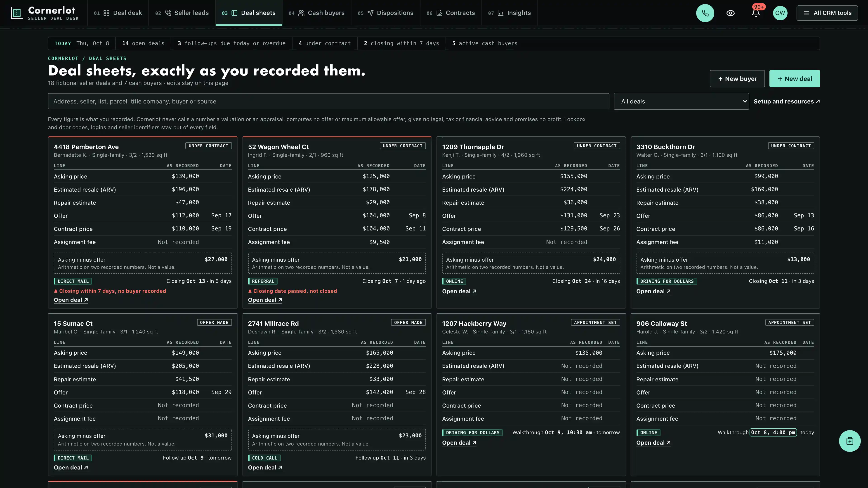The width and height of the screenshot is (868, 488).
Task: Go to the Seller leads tab
Action: pyautogui.click(x=182, y=13)
